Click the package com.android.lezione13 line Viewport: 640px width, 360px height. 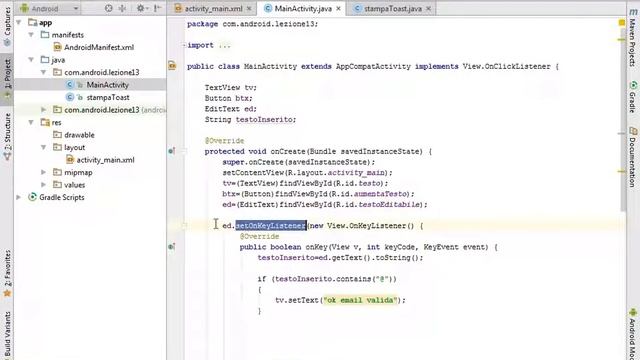pos(252,24)
